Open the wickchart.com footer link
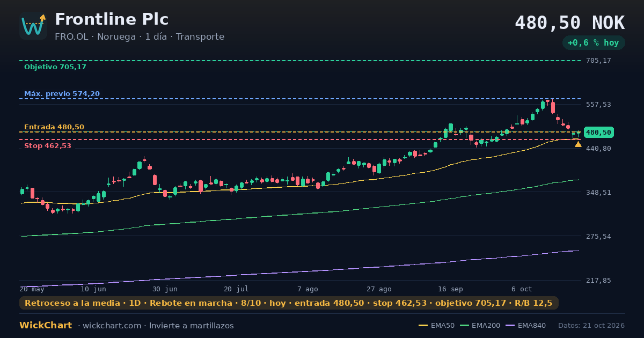644x338 pixels. click(111, 326)
